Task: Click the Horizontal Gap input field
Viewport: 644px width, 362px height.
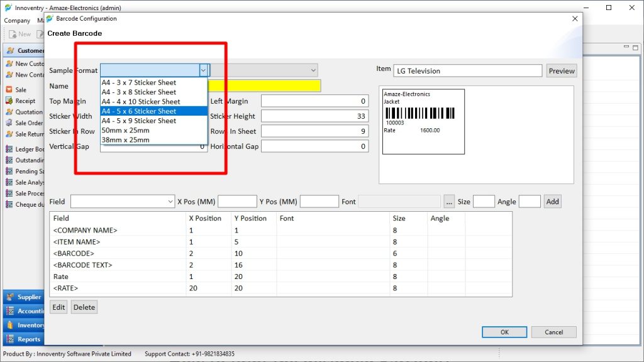Action: pyautogui.click(x=314, y=146)
